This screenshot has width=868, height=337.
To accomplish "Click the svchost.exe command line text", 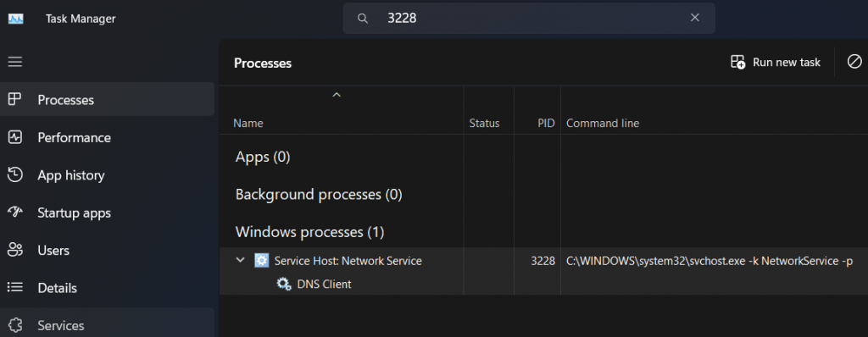I will coord(709,261).
